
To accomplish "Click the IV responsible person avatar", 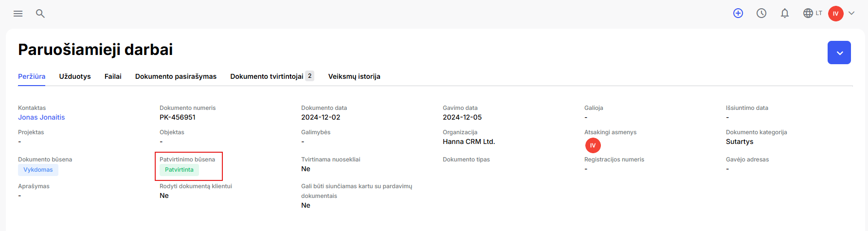I will pos(593,145).
